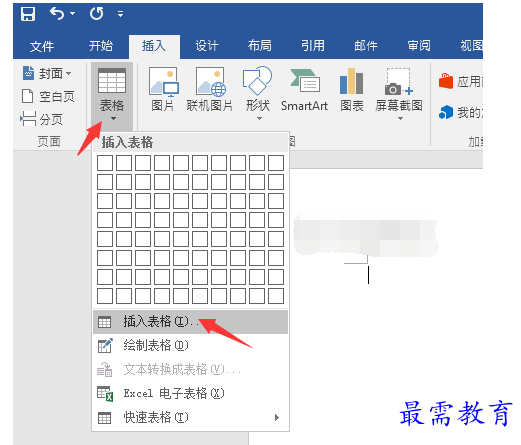Switch to the 审阅 tab

tap(419, 46)
